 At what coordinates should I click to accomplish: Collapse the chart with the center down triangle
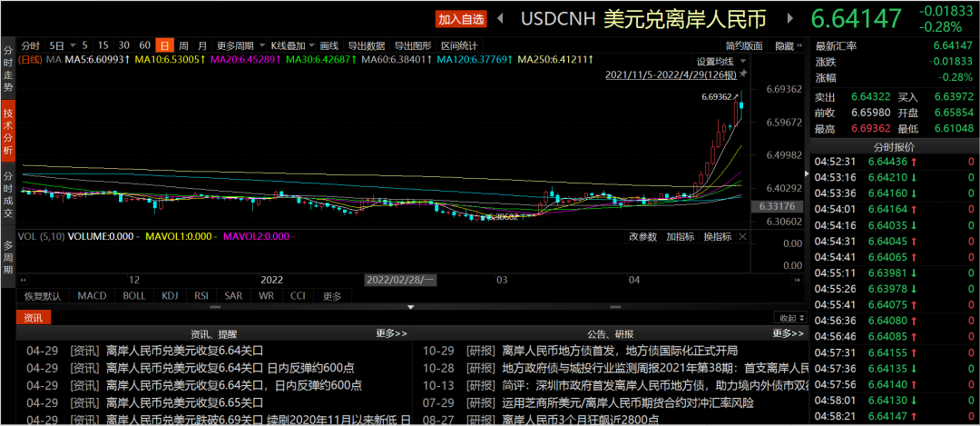pyautogui.click(x=411, y=307)
